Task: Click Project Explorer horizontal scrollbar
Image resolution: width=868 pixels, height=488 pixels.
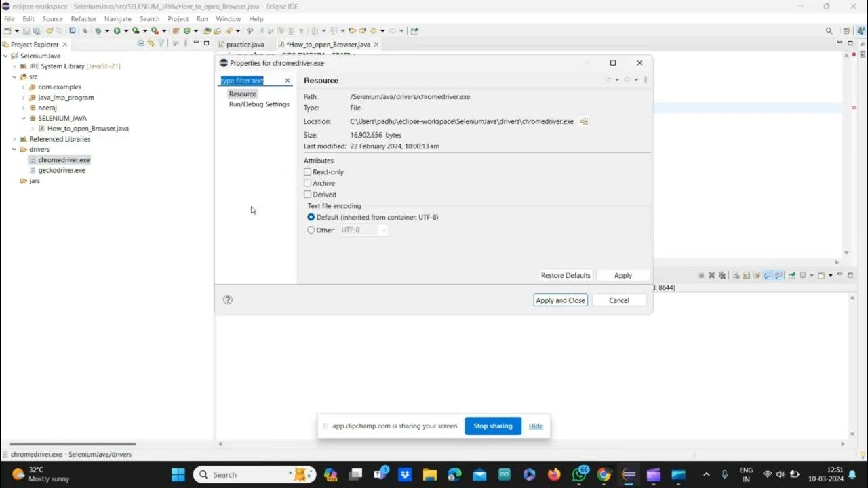Action: point(72,444)
